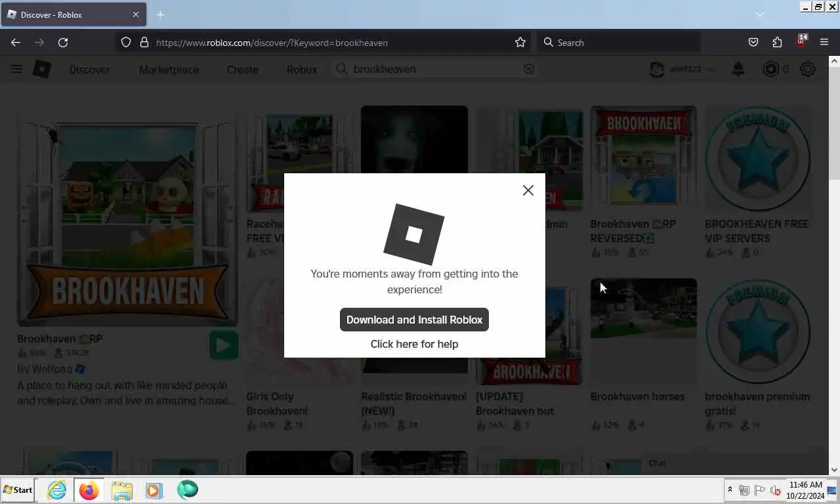The height and width of the screenshot is (504, 840).
Task: Open Roblox settings gear icon
Action: pyautogui.click(x=808, y=69)
